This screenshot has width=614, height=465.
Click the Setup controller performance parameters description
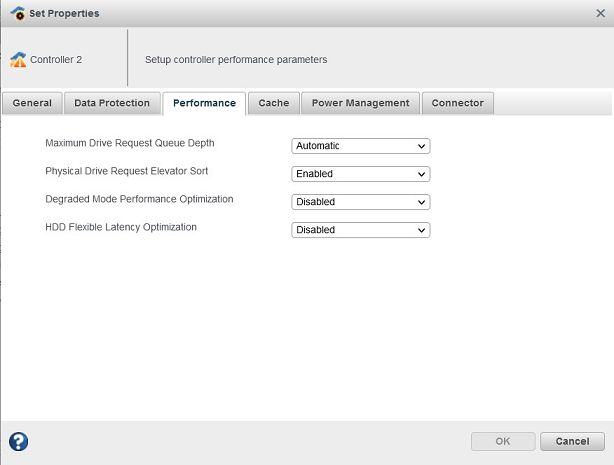[x=236, y=60]
